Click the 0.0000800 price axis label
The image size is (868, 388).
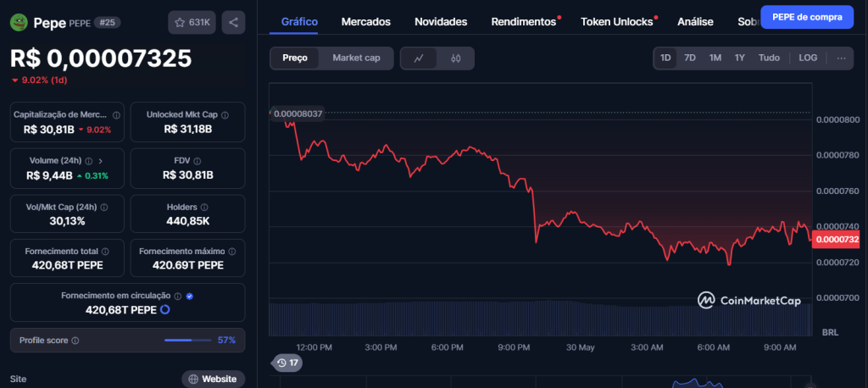pos(837,119)
